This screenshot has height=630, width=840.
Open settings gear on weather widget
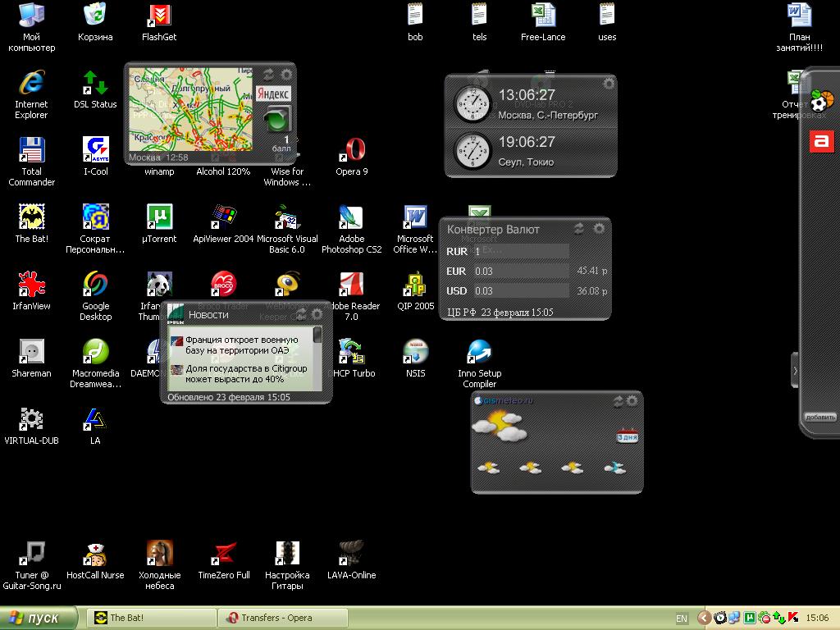(632, 401)
